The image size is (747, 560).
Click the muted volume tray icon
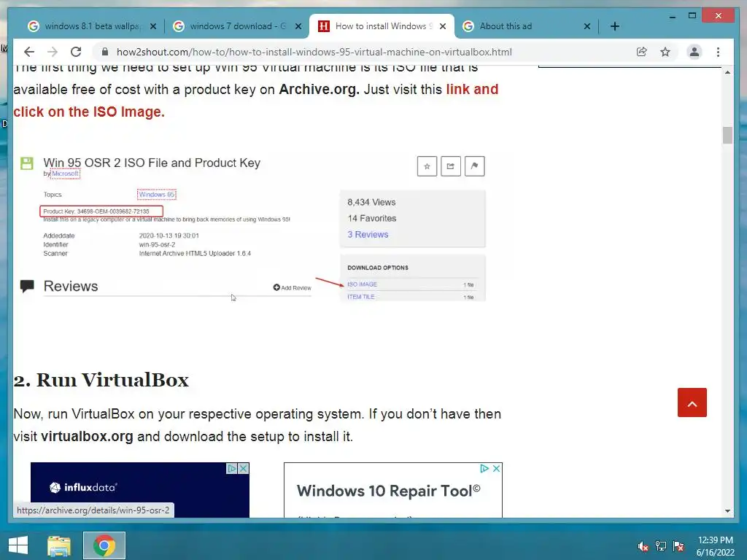click(643, 546)
